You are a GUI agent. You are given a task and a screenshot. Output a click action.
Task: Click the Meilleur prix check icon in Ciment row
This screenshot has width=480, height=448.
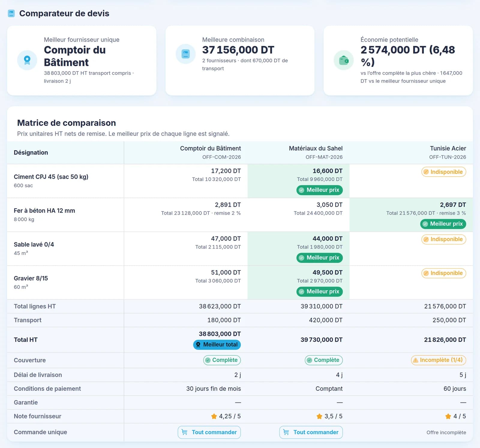tap(301, 190)
